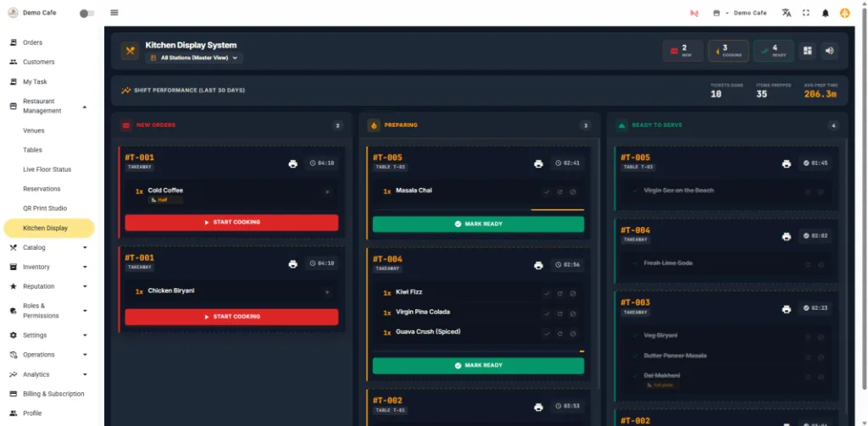Print the #T-003 ready ticket
The height and width of the screenshot is (426, 868).
786,309
